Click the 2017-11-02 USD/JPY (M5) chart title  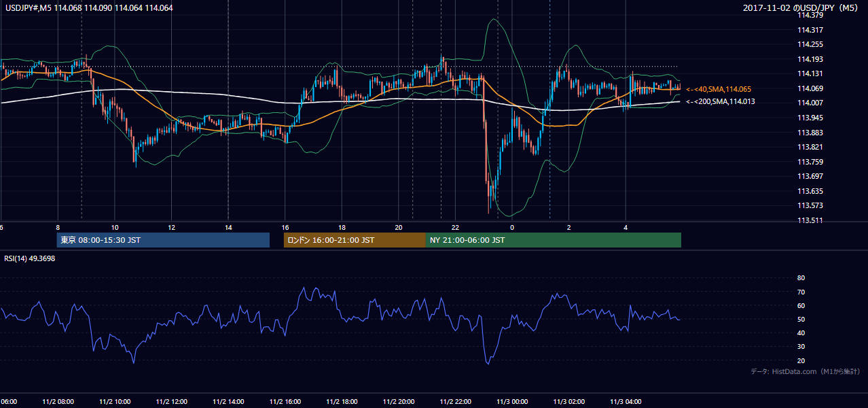click(x=801, y=7)
